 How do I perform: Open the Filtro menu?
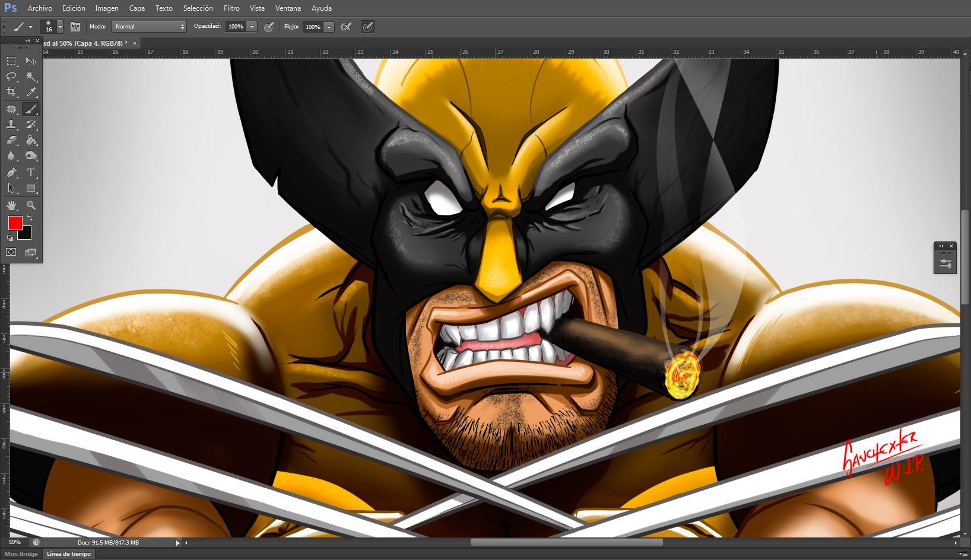point(231,8)
